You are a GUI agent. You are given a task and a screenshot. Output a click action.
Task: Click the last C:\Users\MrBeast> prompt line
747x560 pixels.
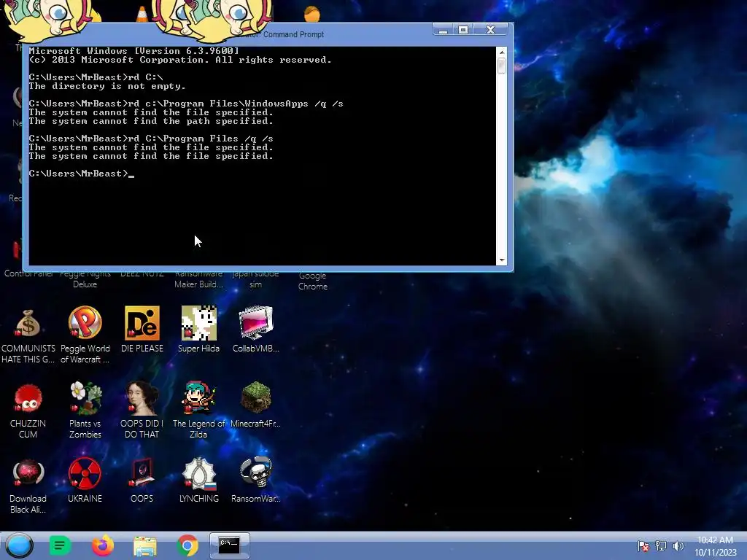pos(81,174)
